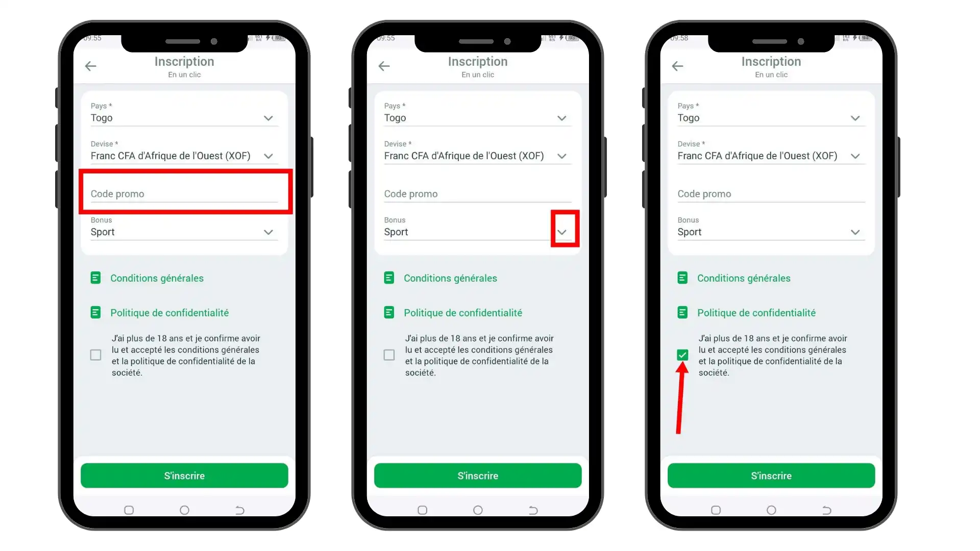Open Conditions générales link
The width and height of the screenshot is (980, 551).
157,278
